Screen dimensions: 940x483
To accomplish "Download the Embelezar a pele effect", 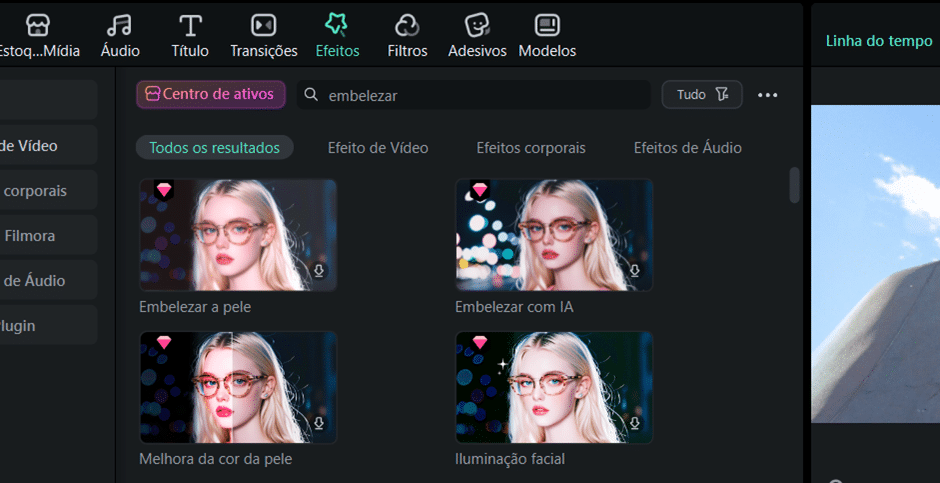I will click(320, 271).
